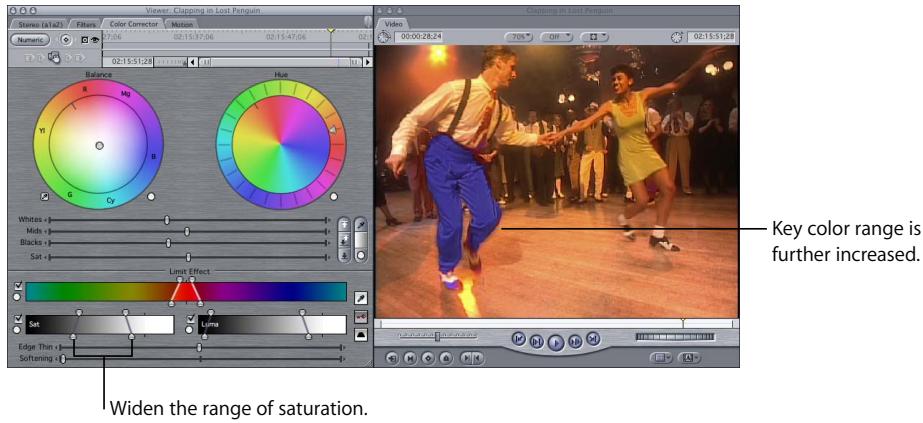Click the Add Motion Keyframe button
The height and width of the screenshot is (423, 923).
[x=428, y=357]
